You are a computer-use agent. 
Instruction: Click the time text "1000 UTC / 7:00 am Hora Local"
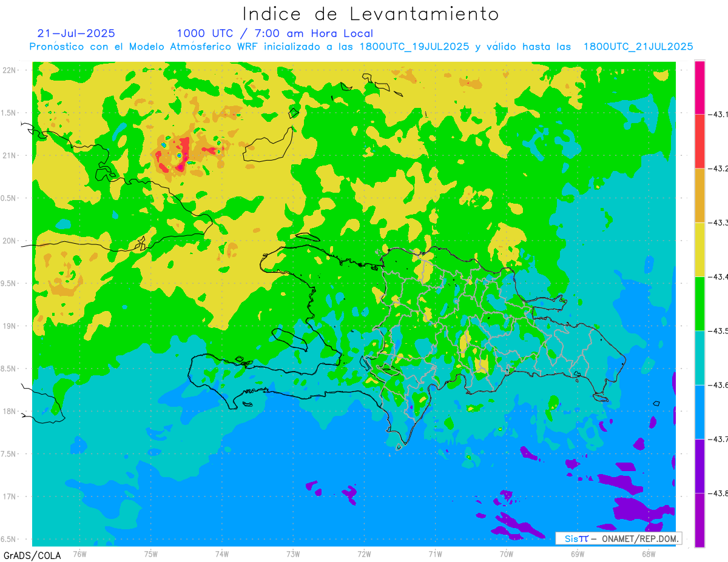275,33
